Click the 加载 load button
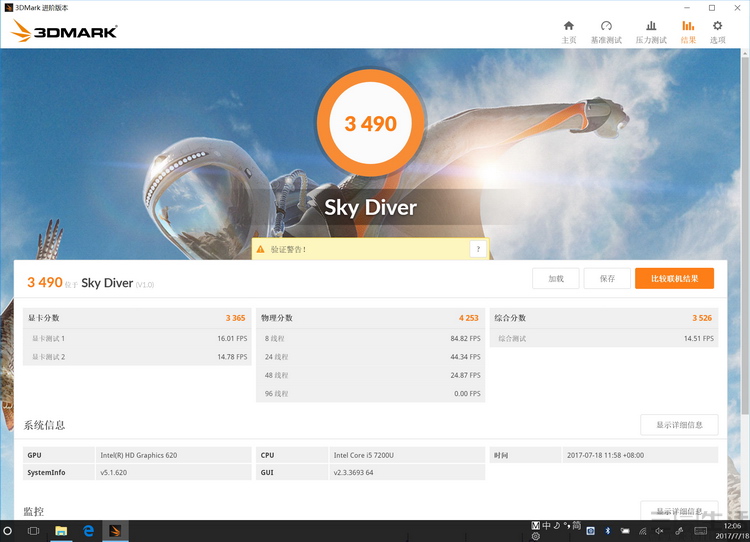 click(556, 278)
